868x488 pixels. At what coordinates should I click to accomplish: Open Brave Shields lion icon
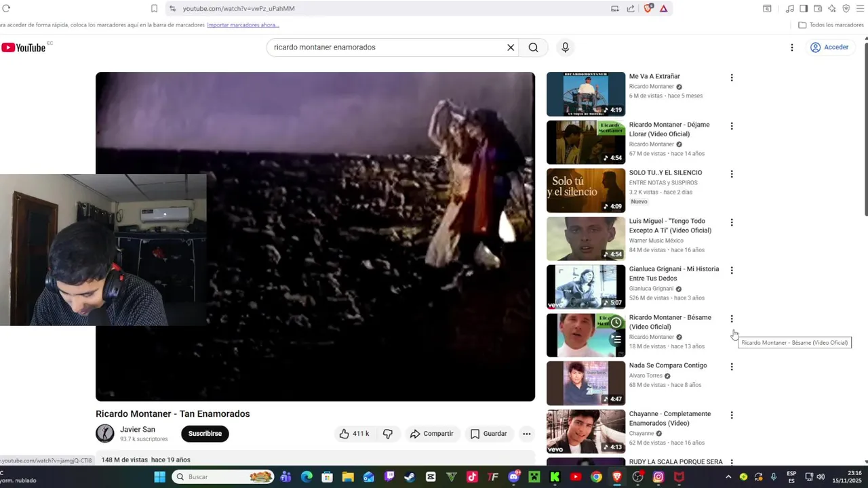click(x=648, y=8)
